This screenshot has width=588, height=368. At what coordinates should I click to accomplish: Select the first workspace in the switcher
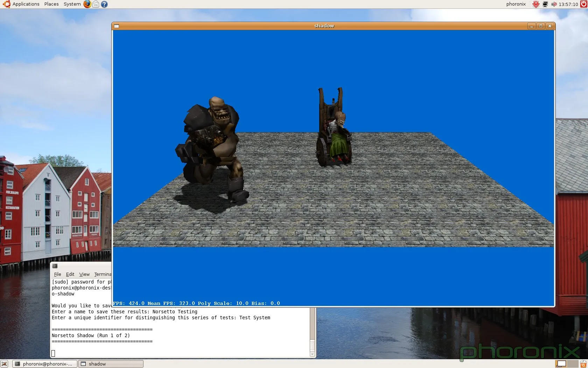(x=561, y=364)
